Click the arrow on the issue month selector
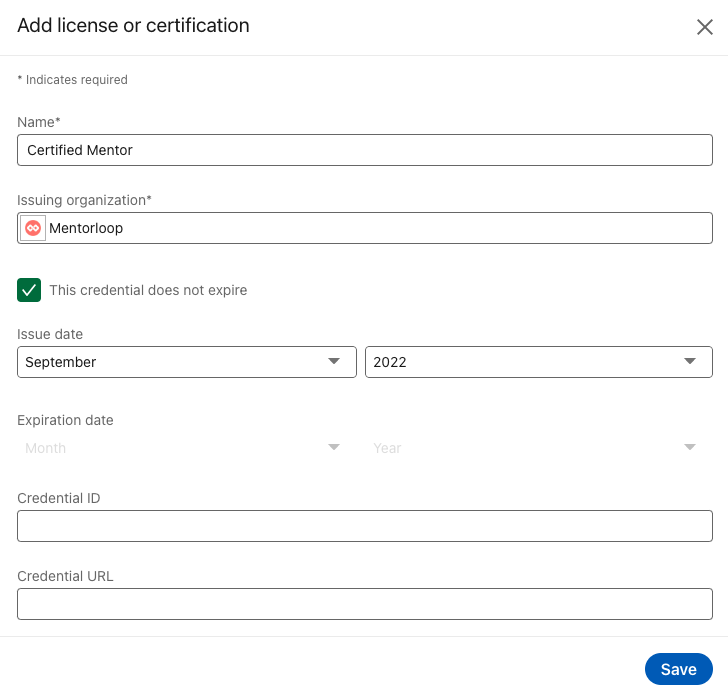Screen dimensions: 728x693 334,361
